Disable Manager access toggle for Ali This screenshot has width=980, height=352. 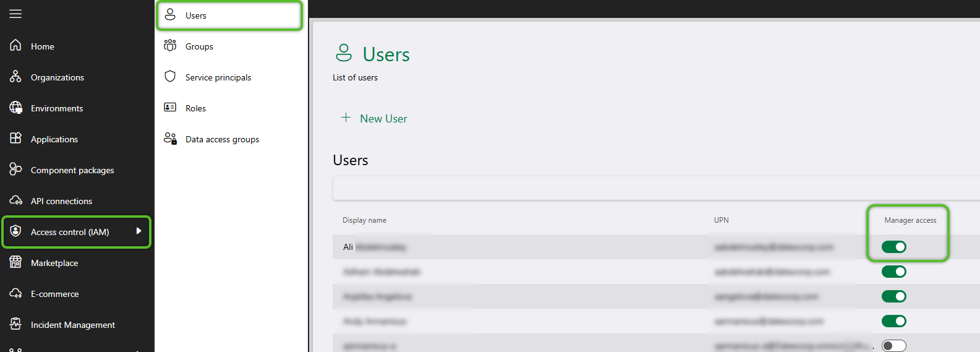tap(893, 247)
